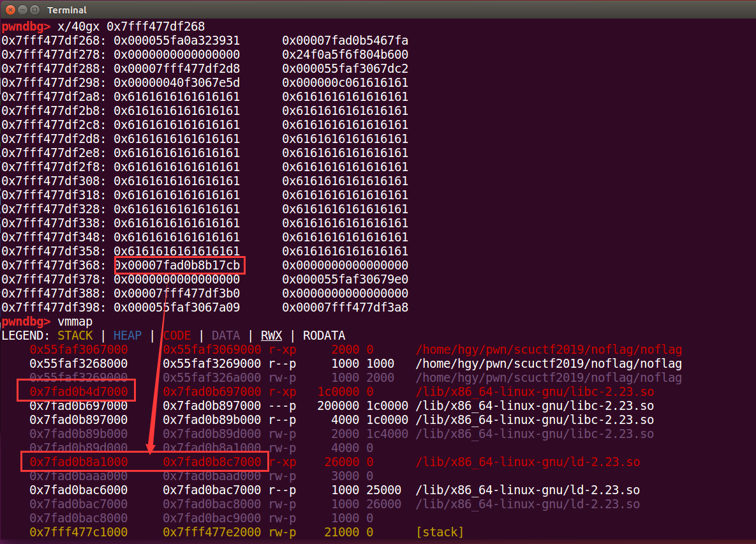Click the red ld-2.23.so r-xp path
The height and width of the screenshot is (544, 756).
click(x=527, y=462)
